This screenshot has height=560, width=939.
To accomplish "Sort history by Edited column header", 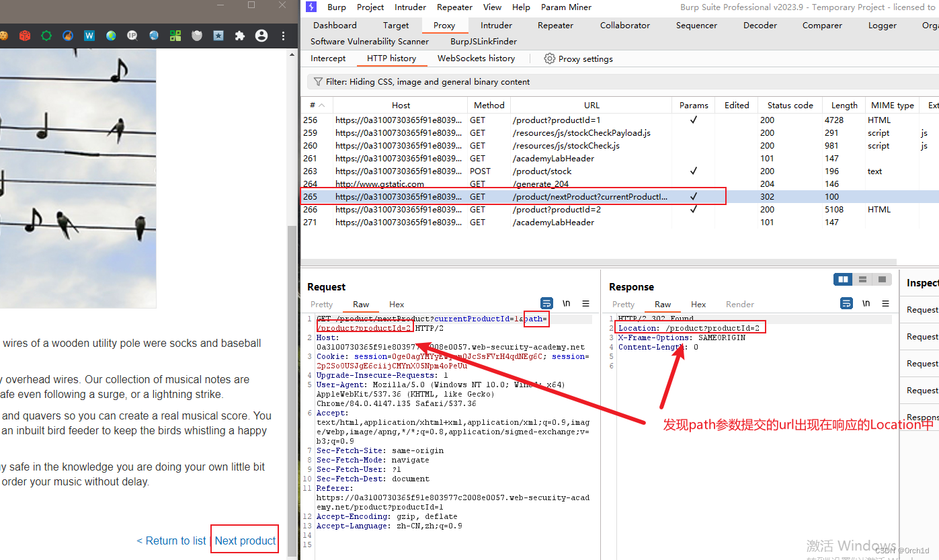I will tap(737, 105).
